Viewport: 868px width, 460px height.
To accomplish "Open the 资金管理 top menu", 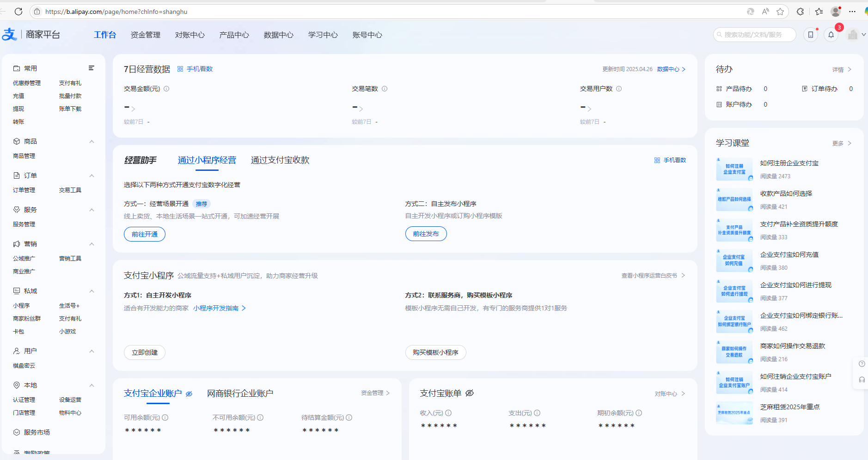I will [146, 35].
